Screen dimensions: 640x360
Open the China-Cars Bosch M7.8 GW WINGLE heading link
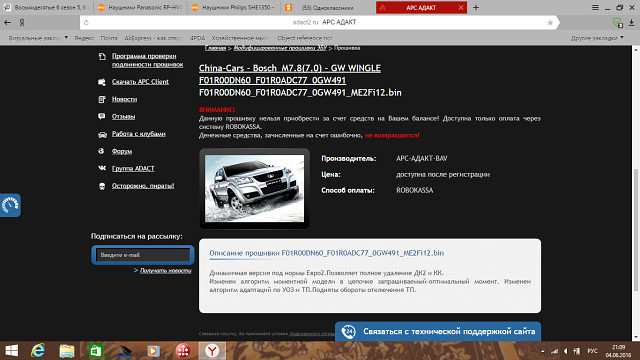[x=290, y=68]
